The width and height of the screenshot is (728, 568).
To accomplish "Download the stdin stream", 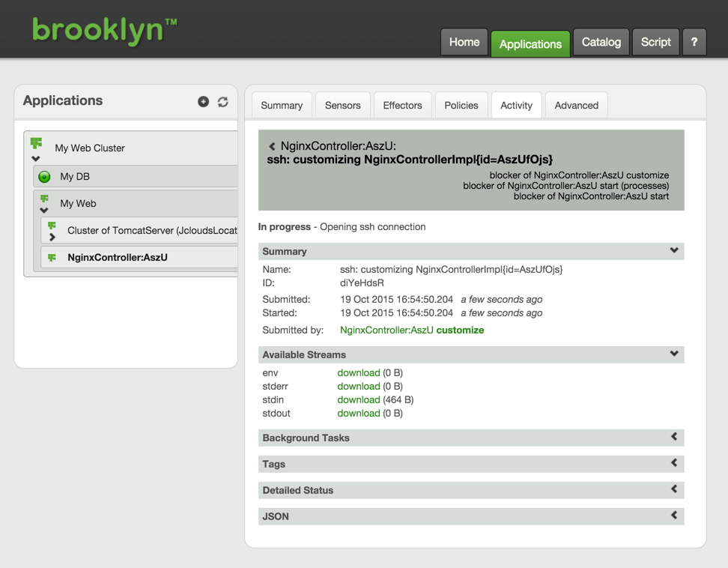I will 358,400.
